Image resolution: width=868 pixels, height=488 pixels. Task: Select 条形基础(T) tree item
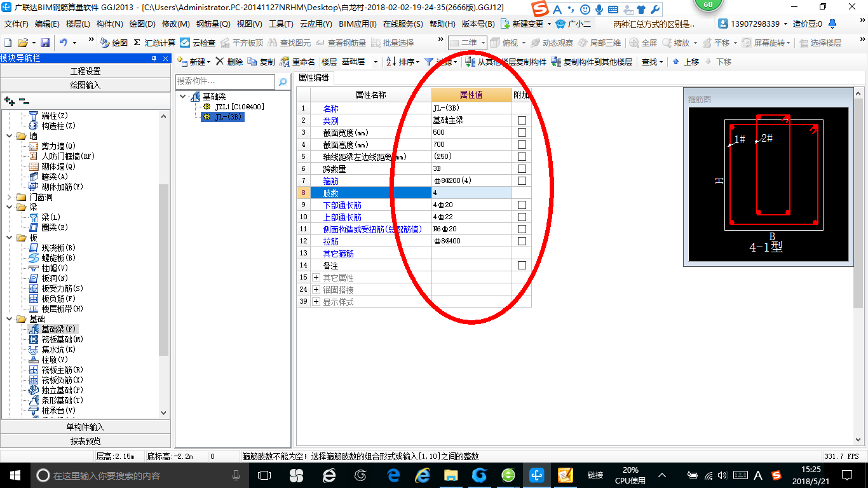click(x=62, y=400)
